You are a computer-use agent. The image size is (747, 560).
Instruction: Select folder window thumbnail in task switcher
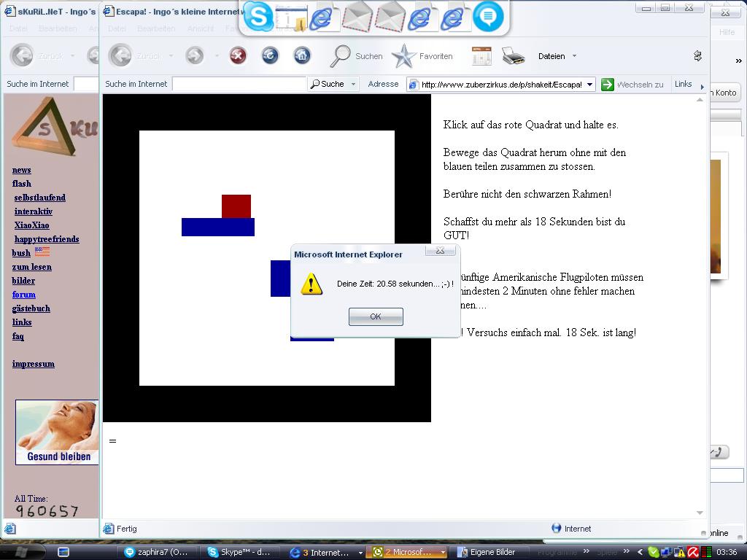coord(292,17)
